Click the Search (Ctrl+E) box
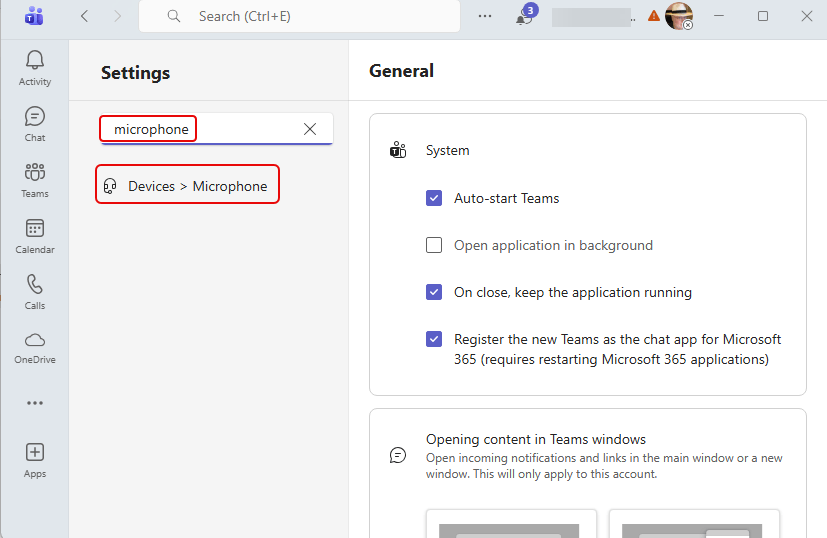Viewport: 827px width, 538px height. (x=300, y=16)
